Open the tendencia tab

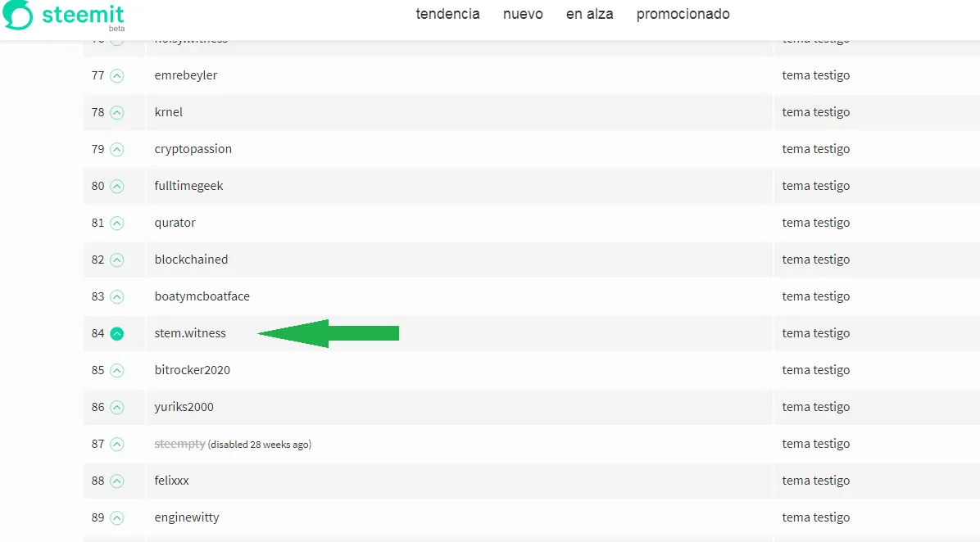point(447,14)
